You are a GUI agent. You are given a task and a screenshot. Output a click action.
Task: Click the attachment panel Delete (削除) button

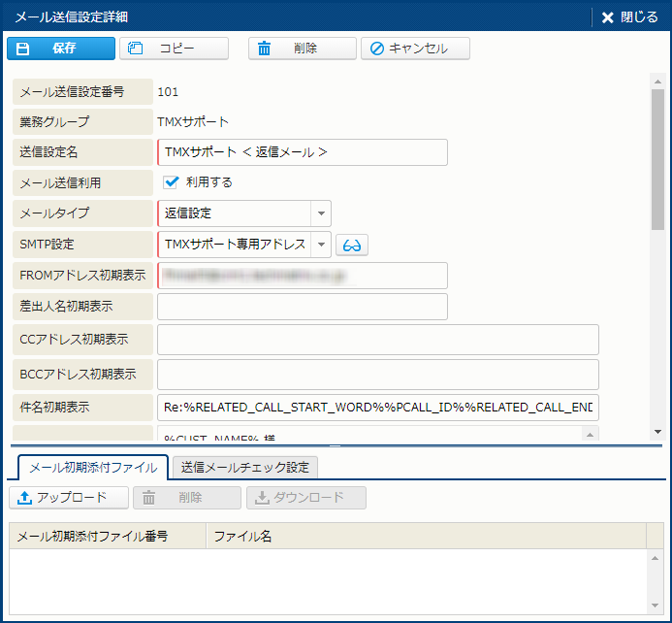(186, 498)
